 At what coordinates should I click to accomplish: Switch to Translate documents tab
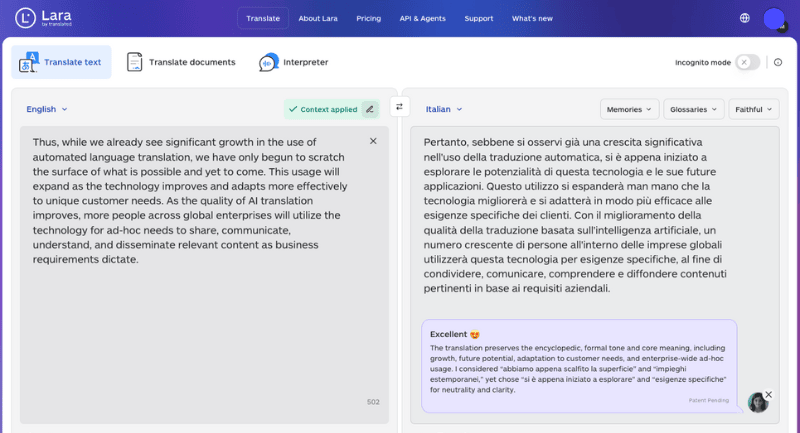point(181,62)
